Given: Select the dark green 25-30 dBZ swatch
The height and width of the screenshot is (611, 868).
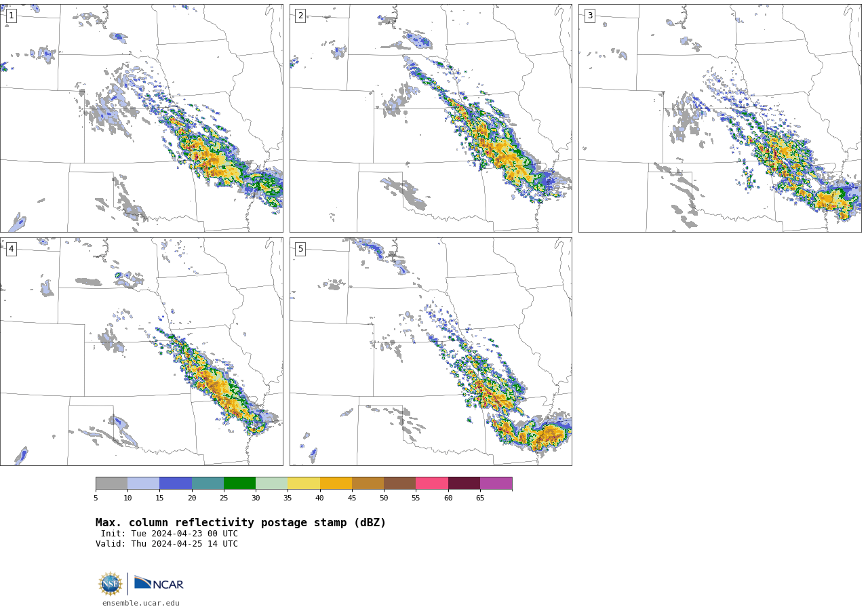Looking at the screenshot, I should pos(239,484).
